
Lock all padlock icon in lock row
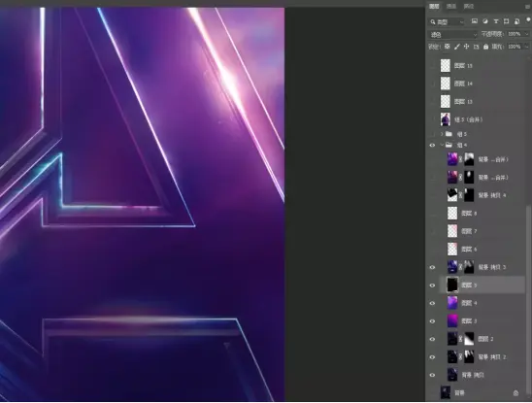(485, 47)
